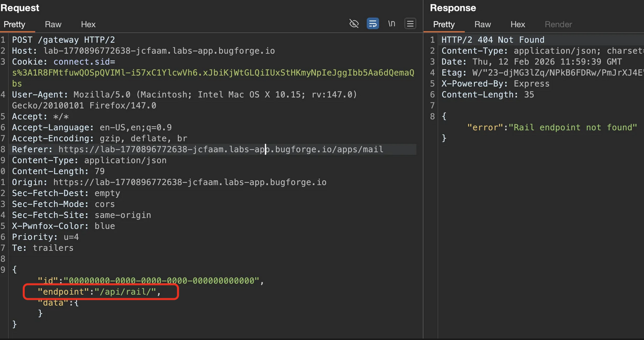644x340 pixels.
Task: Click the X-Pwnfox-Color: blue header
Action: tap(64, 226)
